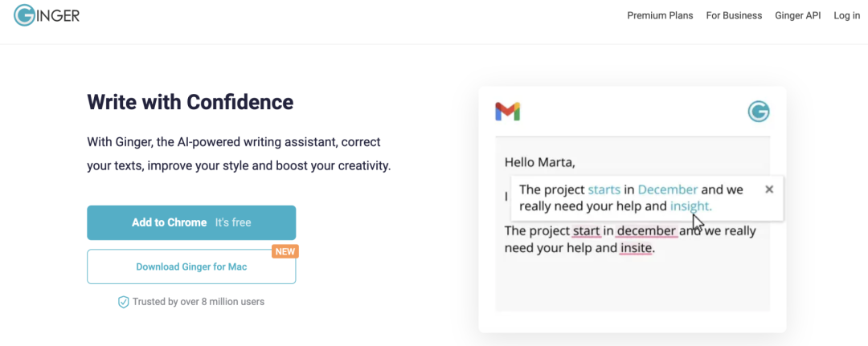Click 'Trusted by over 8 million users' text
The height and width of the screenshot is (346, 868).
pos(199,302)
